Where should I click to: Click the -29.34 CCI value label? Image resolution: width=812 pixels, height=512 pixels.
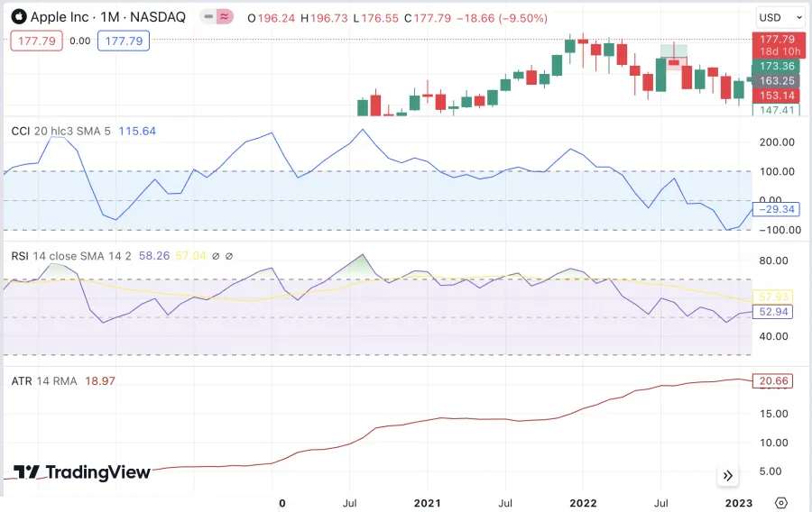(x=776, y=209)
